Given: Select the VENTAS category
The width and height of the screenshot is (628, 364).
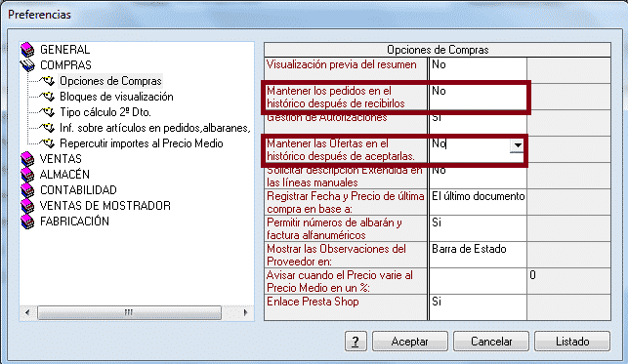Looking at the screenshot, I should coord(61,159).
